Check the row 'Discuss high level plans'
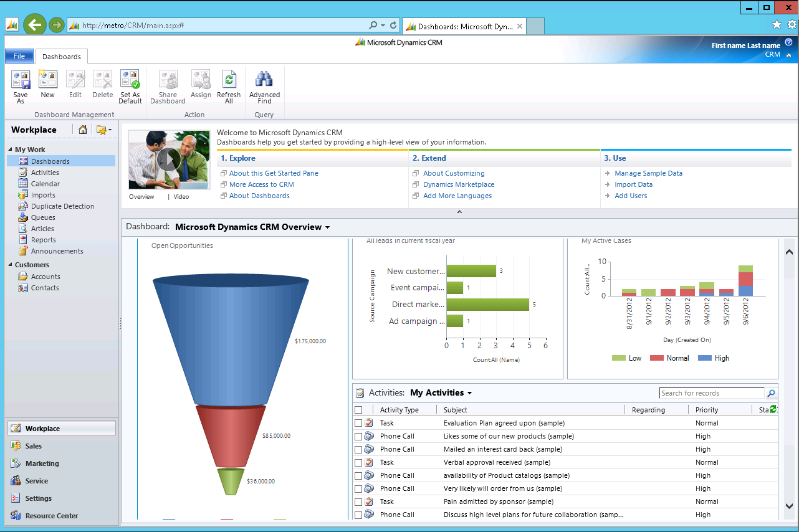The image size is (799, 532). [x=358, y=515]
